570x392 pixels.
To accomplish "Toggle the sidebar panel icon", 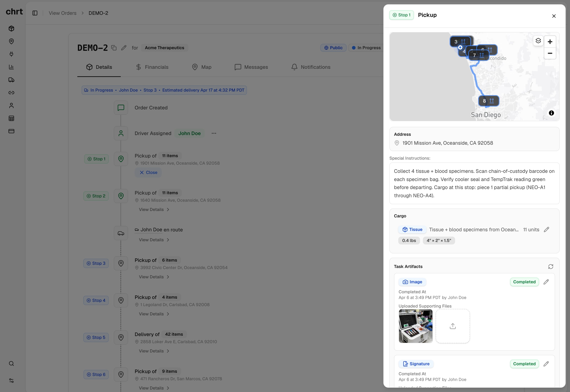I will [x=35, y=13].
